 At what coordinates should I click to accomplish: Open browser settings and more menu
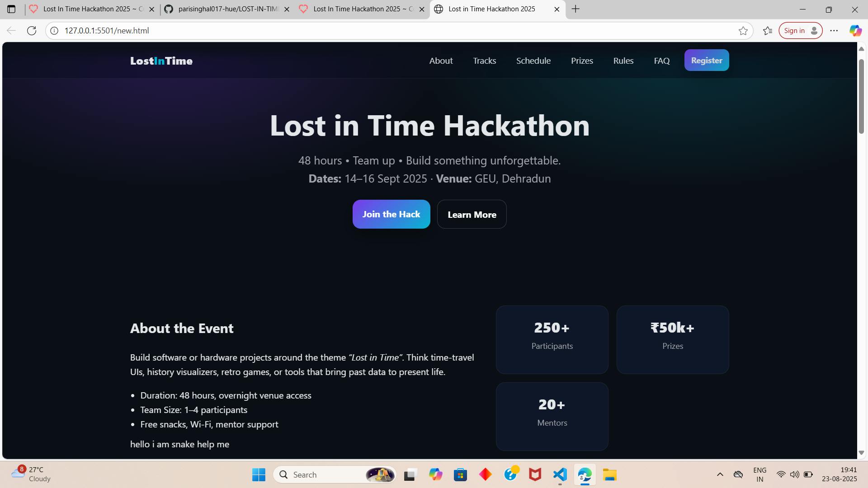tap(834, 31)
